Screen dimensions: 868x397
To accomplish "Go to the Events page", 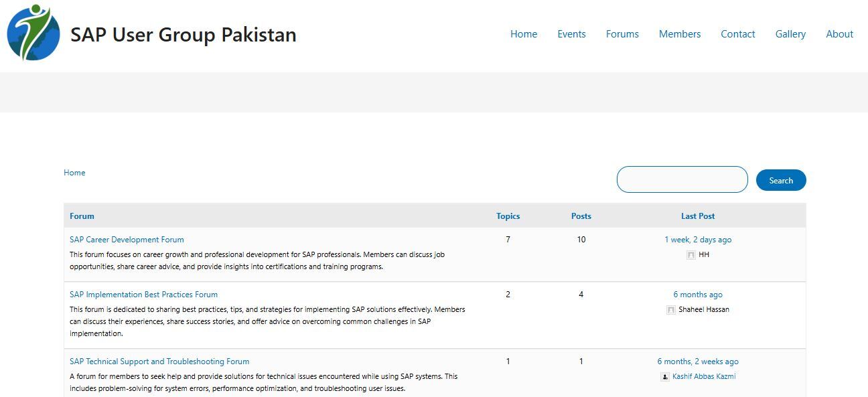I will point(571,34).
